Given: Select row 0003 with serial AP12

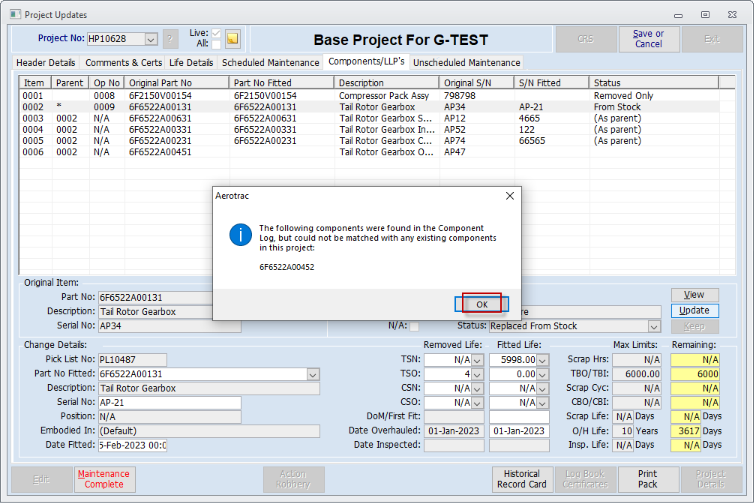Looking at the screenshot, I should (x=369, y=118).
